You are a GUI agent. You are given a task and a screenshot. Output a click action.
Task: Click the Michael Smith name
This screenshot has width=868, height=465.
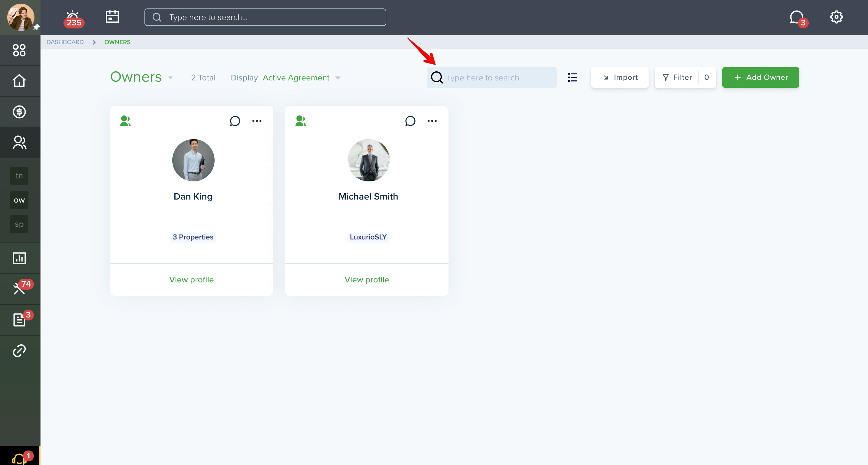(368, 196)
